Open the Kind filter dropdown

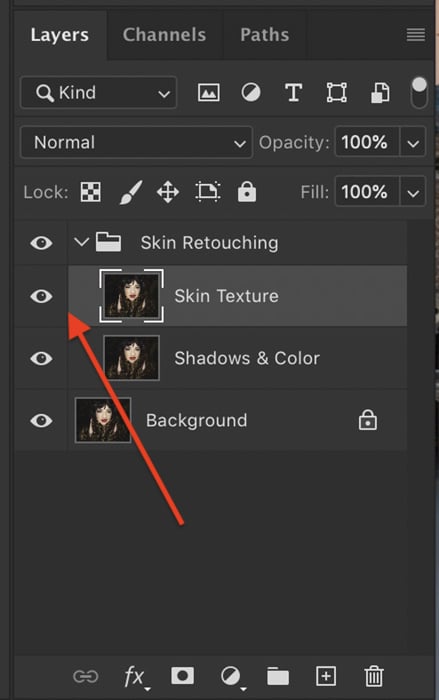click(x=99, y=93)
